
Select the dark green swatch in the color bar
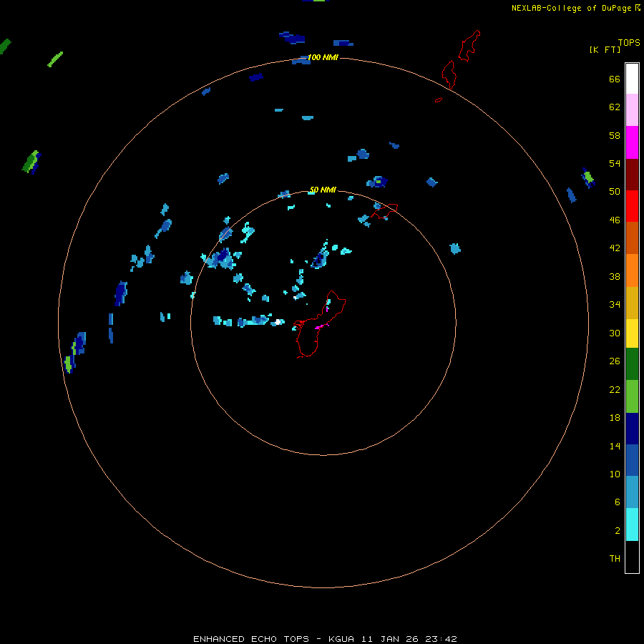click(x=632, y=364)
